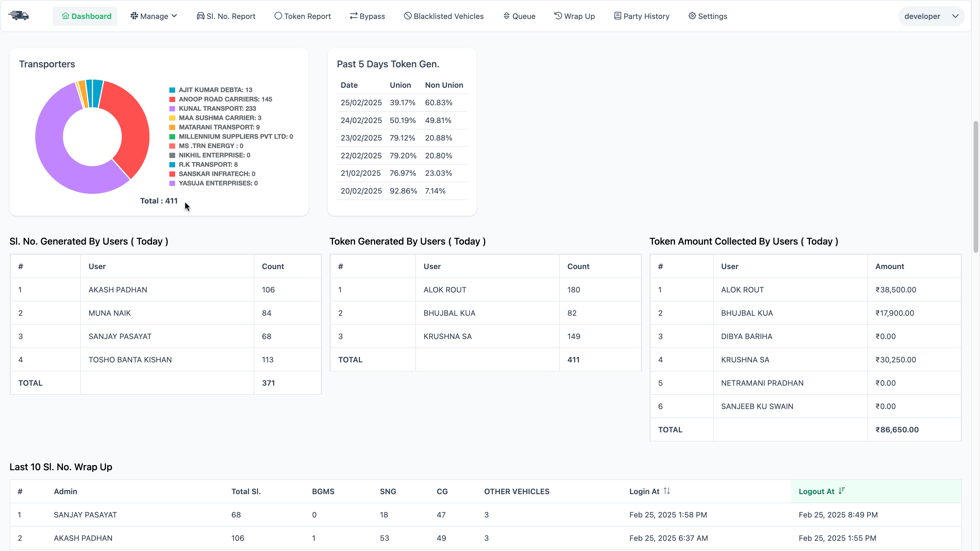
Task: Toggle KUNAL TRANSPORT legend entry
Action: click(217, 108)
